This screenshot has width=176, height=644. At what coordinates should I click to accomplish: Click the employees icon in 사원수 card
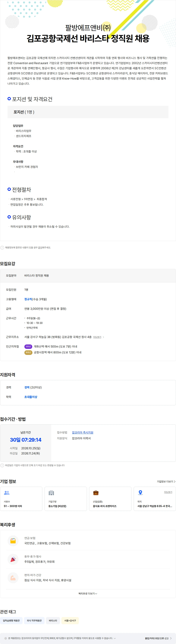click(x=7, y=493)
